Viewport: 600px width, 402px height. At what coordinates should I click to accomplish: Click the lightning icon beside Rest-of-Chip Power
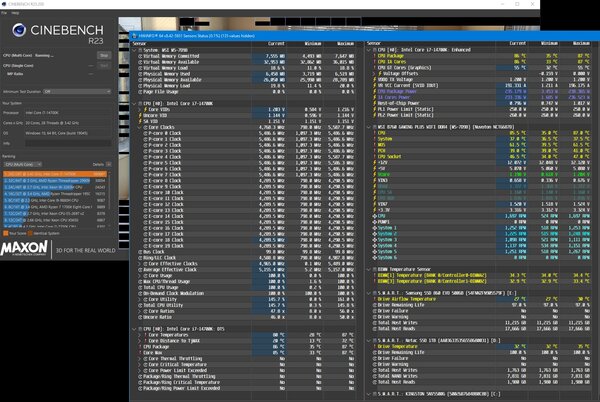click(375, 103)
